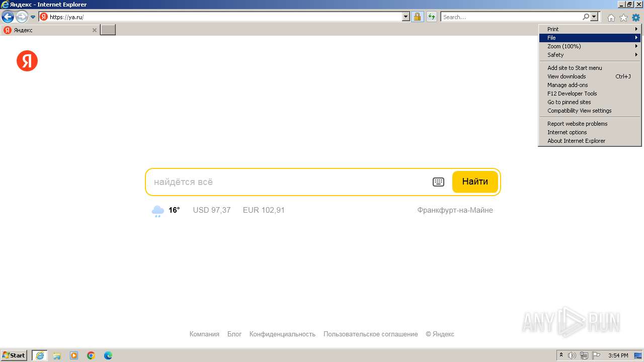Open the Safety submenu
The image size is (644, 362).
coord(590,55)
